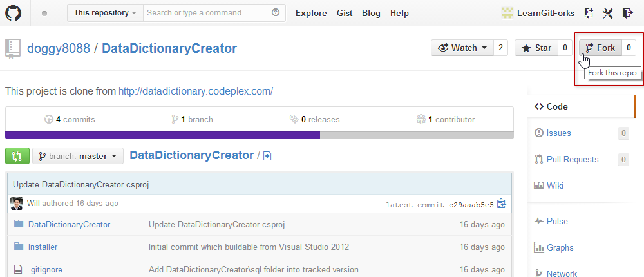Click the green compare and review button

pos(17,156)
